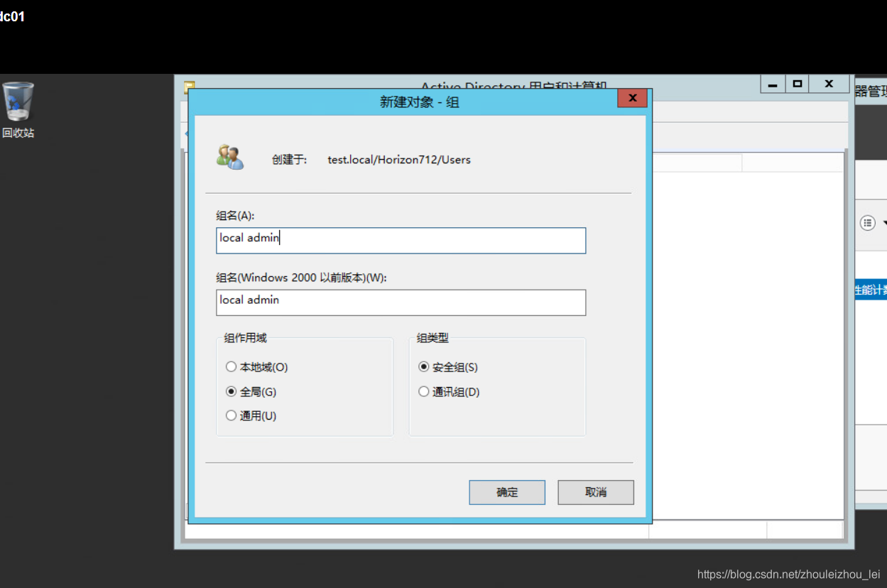Viewport: 887px width, 588px height.
Task: Open the 回收站 recycle bin icon
Action: click(18, 110)
